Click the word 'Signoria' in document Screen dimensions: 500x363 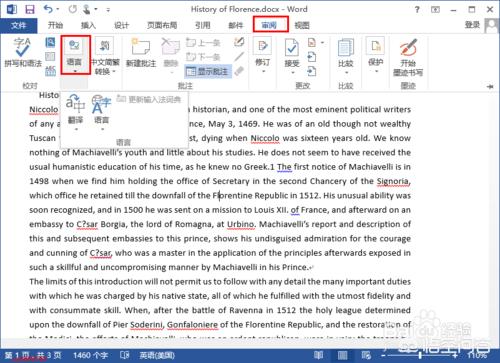coord(392,181)
